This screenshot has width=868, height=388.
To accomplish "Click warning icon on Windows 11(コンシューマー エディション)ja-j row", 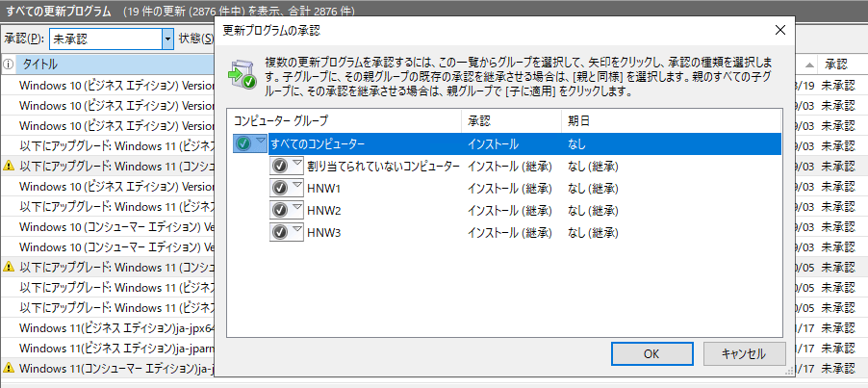I will coord(9,368).
